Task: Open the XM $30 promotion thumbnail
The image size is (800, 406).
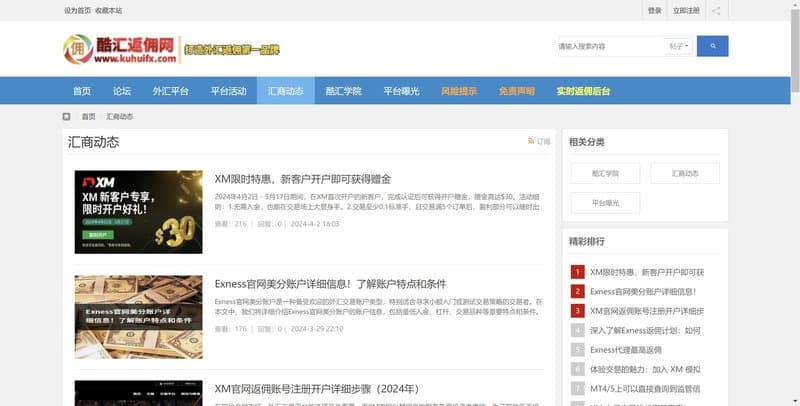Action: (138, 212)
